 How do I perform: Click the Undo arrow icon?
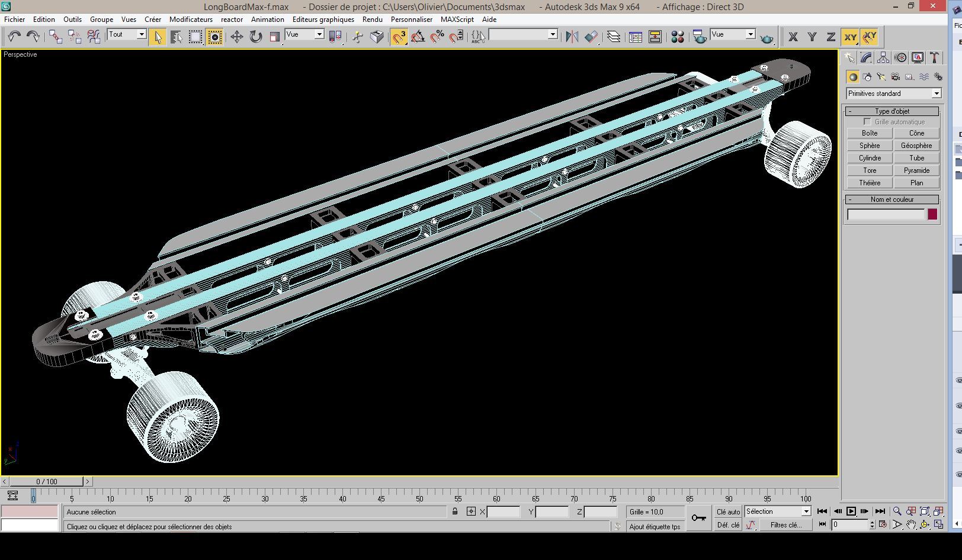point(15,36)
